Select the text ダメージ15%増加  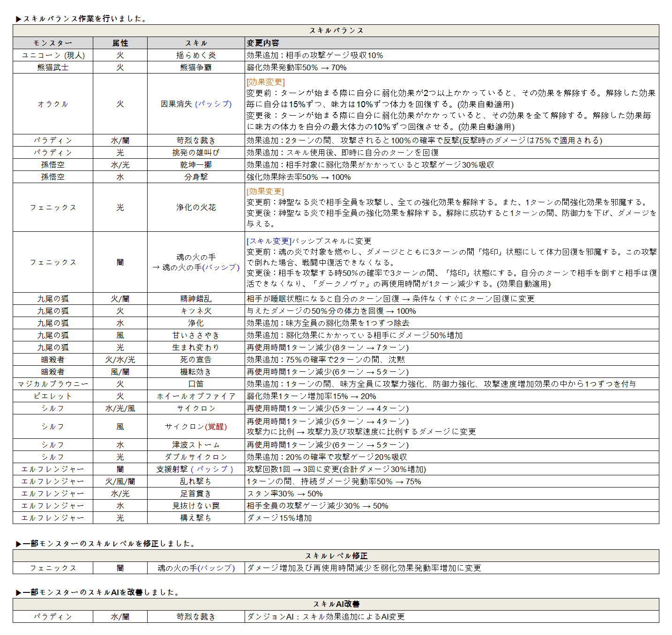[279, 518]
